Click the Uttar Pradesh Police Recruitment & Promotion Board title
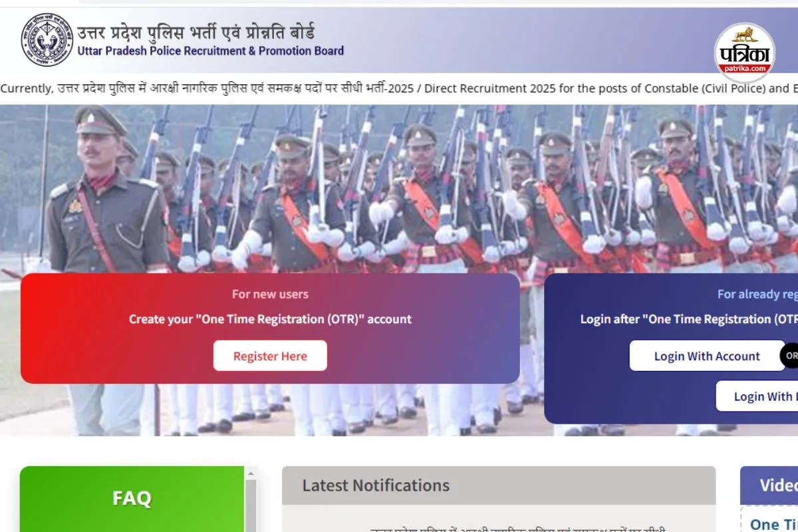The width and height of the screenshot is (798, 532). click(x=211, y=51)
